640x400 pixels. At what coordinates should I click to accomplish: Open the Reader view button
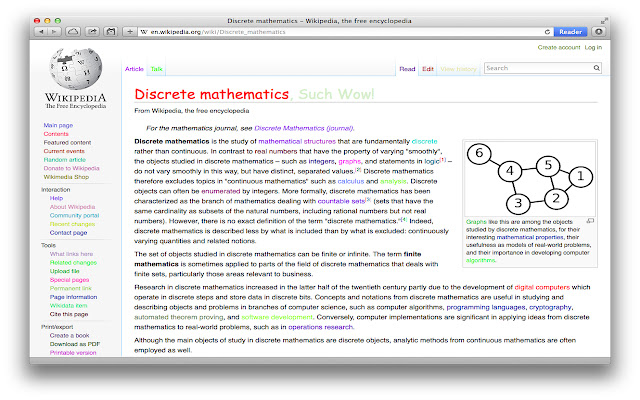pyautogui.click(x=571, y=31)
